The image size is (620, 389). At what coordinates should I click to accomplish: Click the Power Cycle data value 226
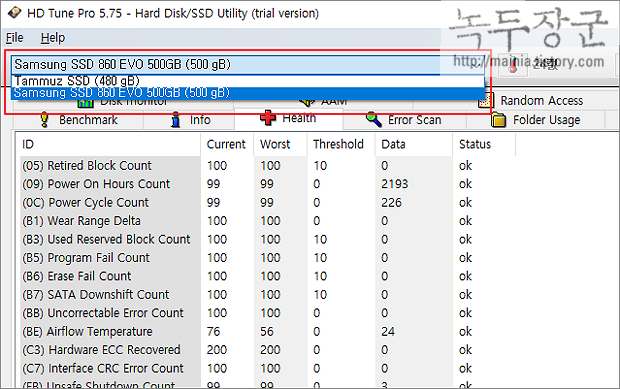tap(391, 202)
